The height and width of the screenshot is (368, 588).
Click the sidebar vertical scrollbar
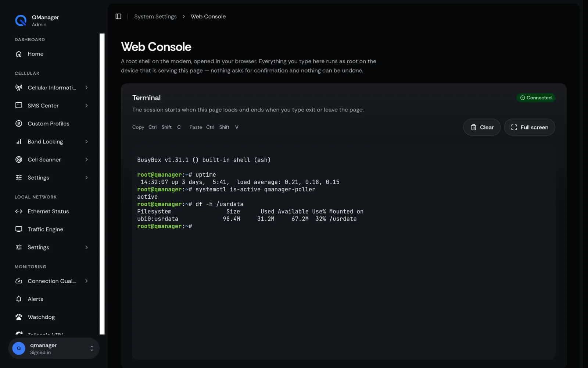click(102, 184)
